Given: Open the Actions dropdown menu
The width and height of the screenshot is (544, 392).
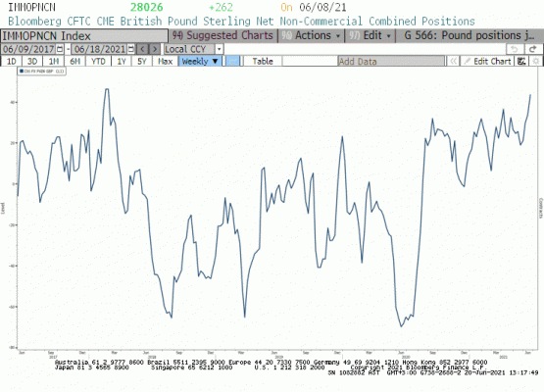Looking at the screenshot, I should pos(311,35).
